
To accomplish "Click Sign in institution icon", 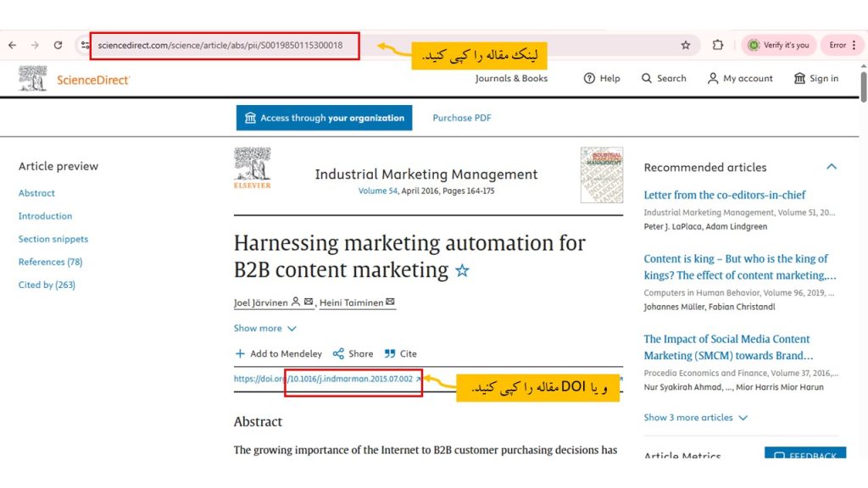I will point(799,79).
